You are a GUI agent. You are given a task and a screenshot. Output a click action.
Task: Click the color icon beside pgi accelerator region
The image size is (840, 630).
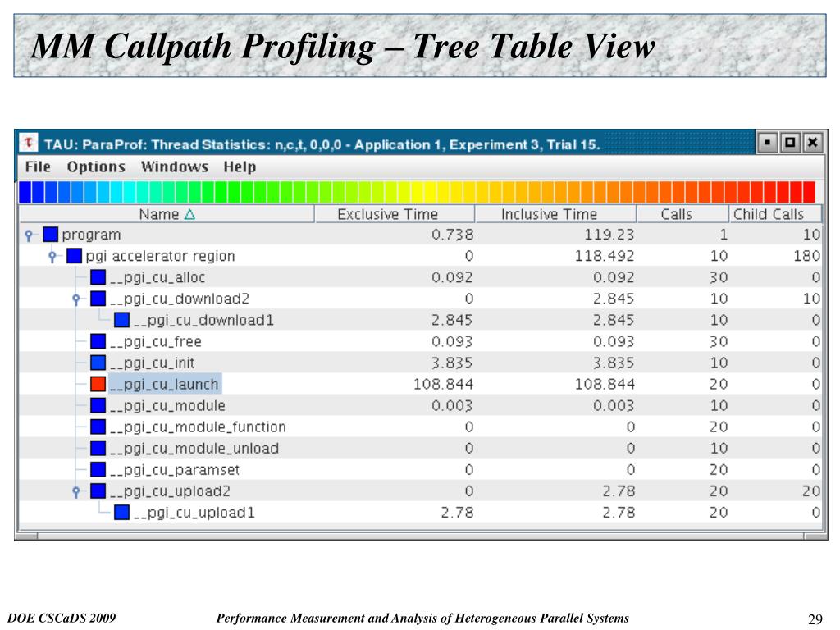coord(74,256)
